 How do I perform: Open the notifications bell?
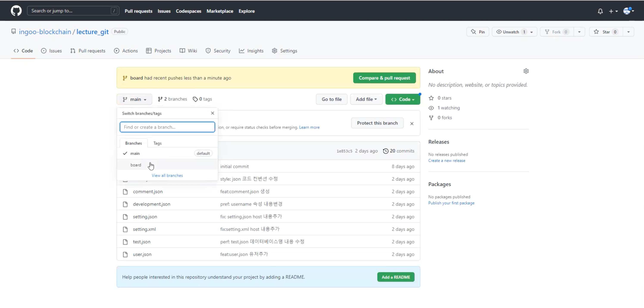(600, 11)
